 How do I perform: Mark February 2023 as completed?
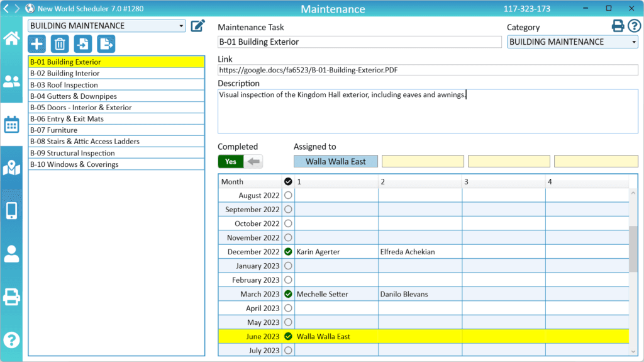(288, 280)
